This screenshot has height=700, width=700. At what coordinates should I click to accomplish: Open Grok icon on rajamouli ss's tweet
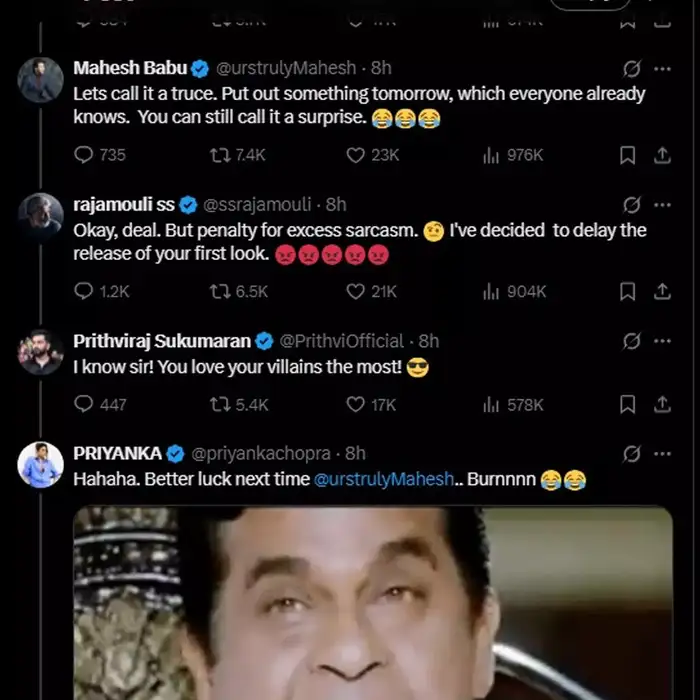(631, 205)
